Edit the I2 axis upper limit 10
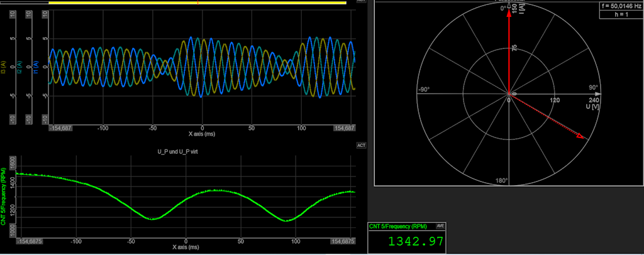This screenshot has height=255, width=644. [x=29, y=14]
